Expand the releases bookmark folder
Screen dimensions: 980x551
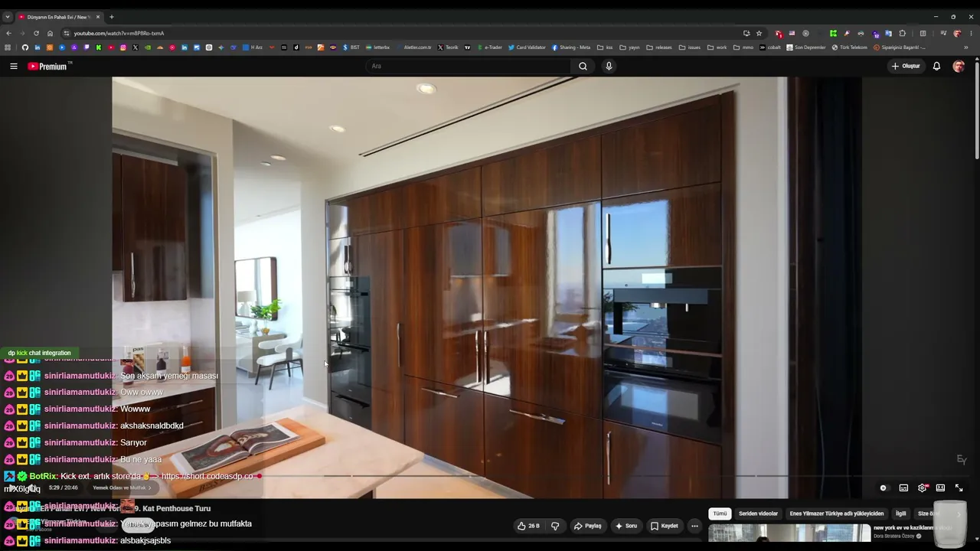(x=659, y=47)
